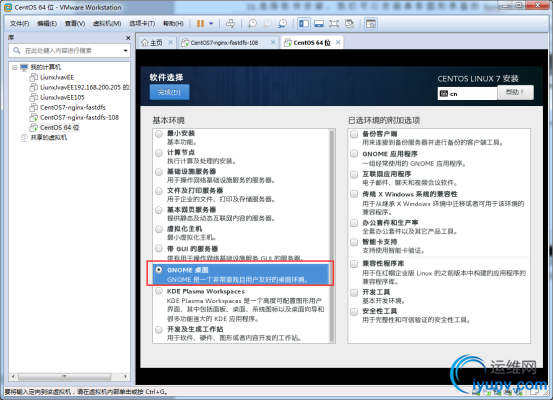
Task: Select the 带 GUI 的服务器 radio button
Action: click(x=159, y=248)
